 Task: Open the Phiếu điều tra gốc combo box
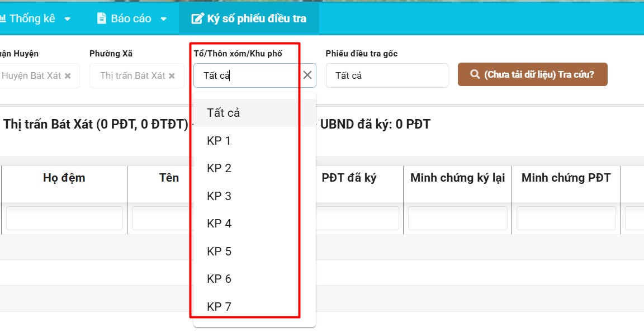pyautogui.click(x=387, y=75)
